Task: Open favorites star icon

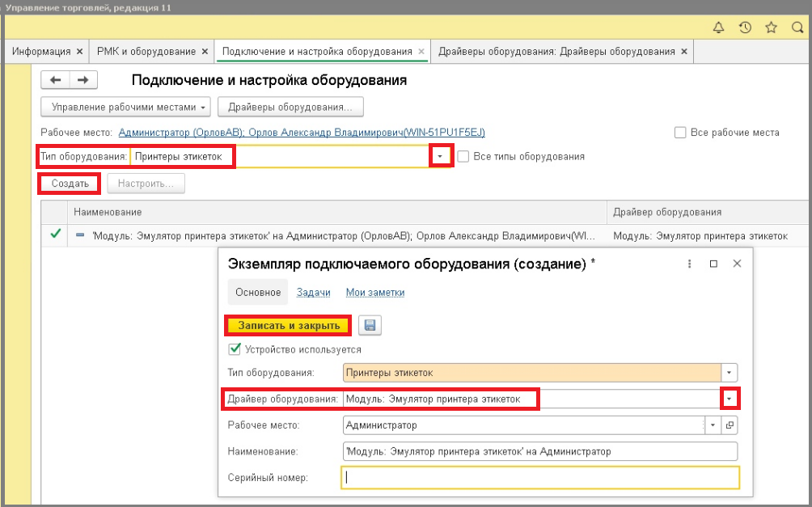Action: tap(771, 27)
